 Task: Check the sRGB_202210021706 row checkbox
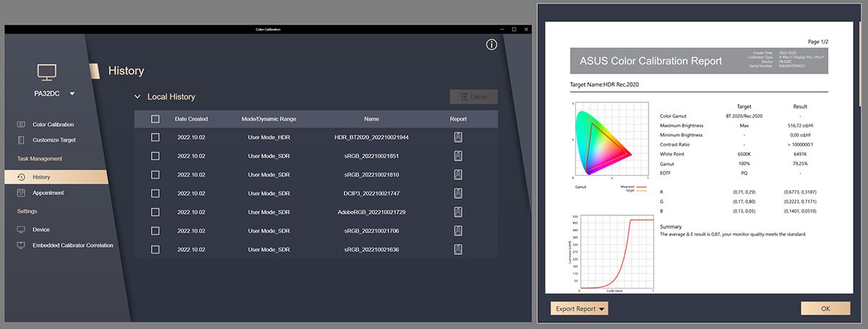point(155,230)
